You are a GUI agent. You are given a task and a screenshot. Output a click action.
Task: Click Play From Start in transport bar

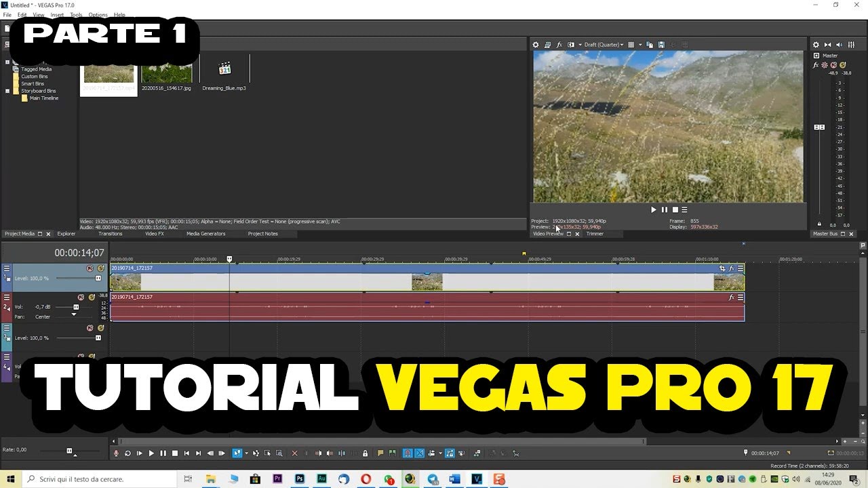click(139, 453)
